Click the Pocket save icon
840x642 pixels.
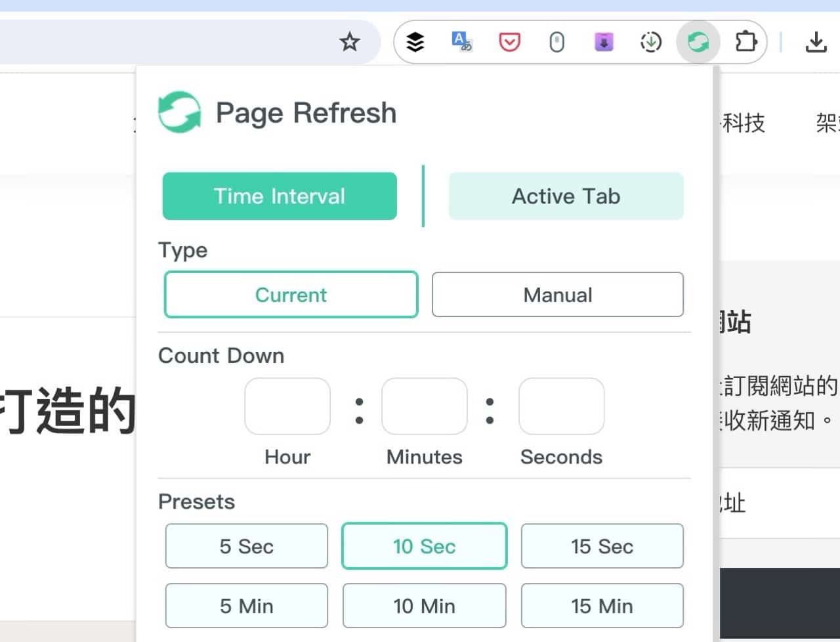(509, 41)
